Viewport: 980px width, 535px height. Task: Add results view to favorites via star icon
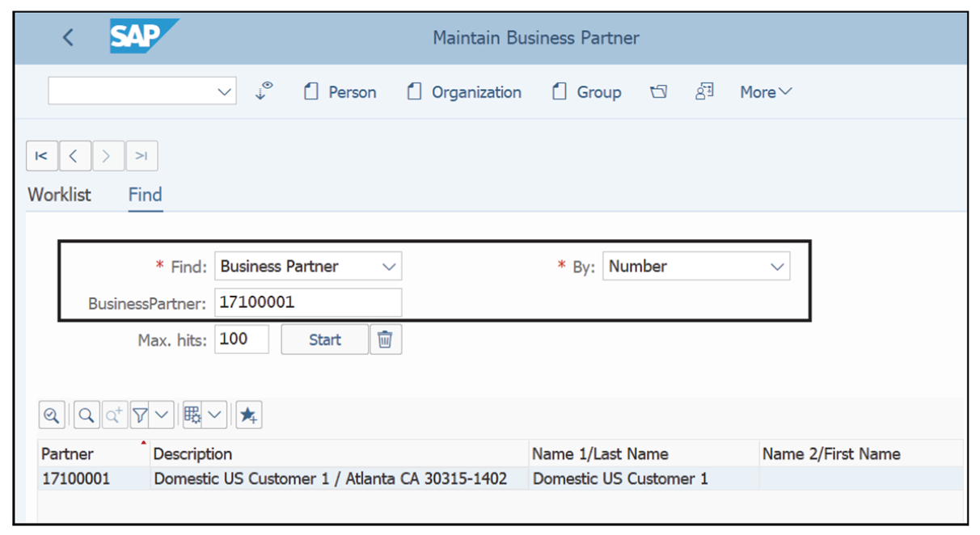pos(248,415)
